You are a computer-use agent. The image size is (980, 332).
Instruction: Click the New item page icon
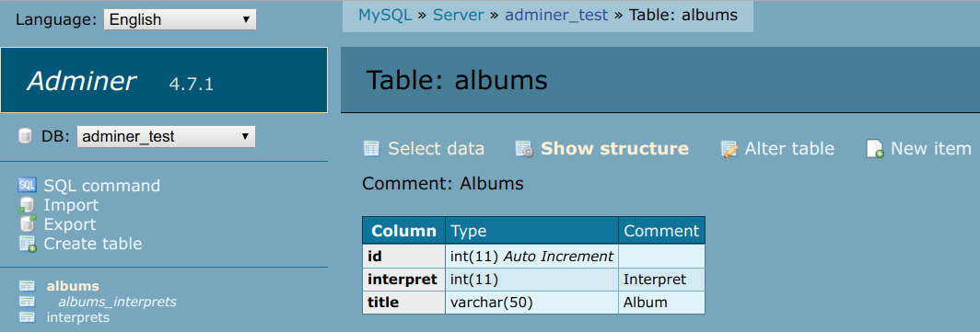(x=875, y=149)
